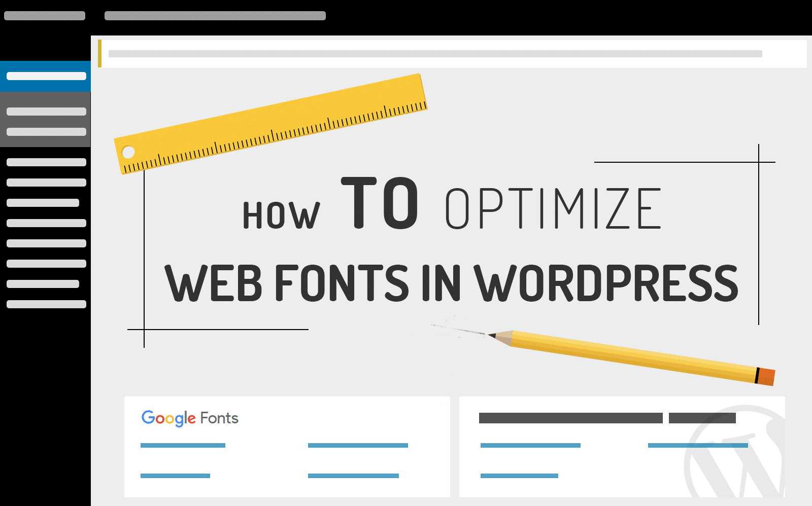This screenshot has height=506, width=812.
Task: Click the "WEB FONTS IN WORDPRESS" headline text
Action: click(451, 283)
